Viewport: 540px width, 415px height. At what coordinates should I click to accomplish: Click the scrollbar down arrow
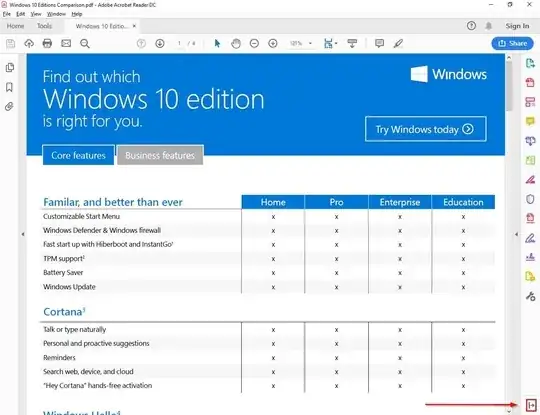[x=509, y=411]
